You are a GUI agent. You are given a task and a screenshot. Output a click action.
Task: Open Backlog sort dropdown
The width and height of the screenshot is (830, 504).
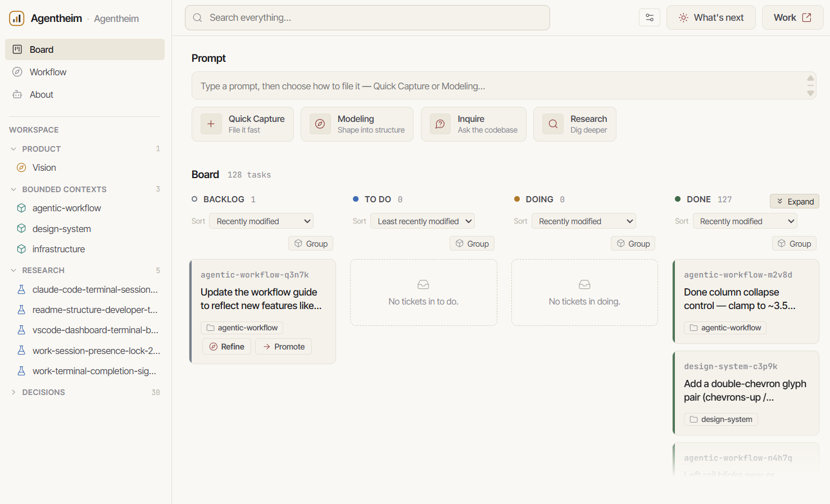[x=261, y=221]
